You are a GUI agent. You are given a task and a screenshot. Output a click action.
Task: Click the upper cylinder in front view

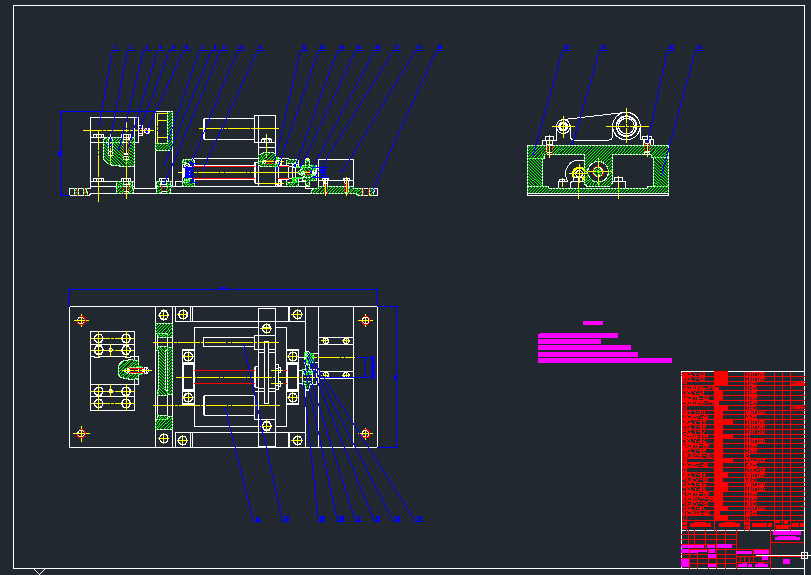point(230,127)
